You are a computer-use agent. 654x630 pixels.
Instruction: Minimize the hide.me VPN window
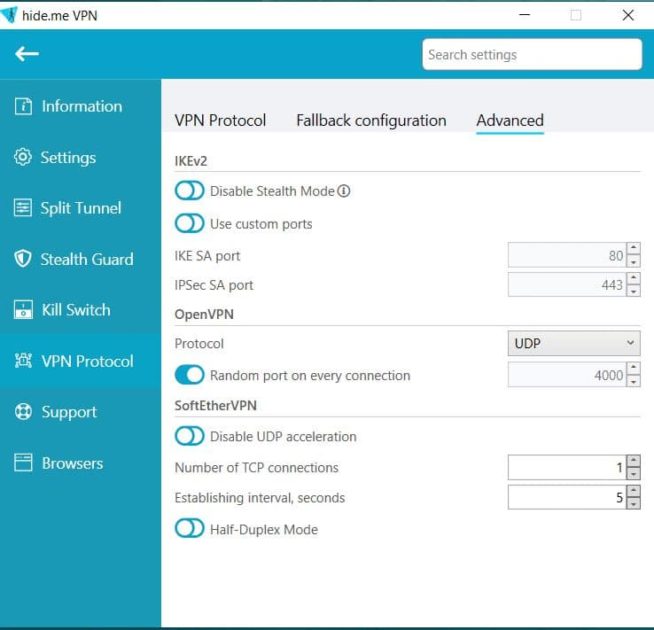(x=524, y=15)
